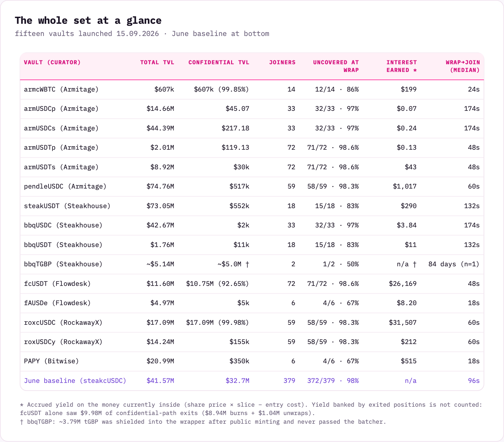Click the "JOINERS" column header

(282, 62)
